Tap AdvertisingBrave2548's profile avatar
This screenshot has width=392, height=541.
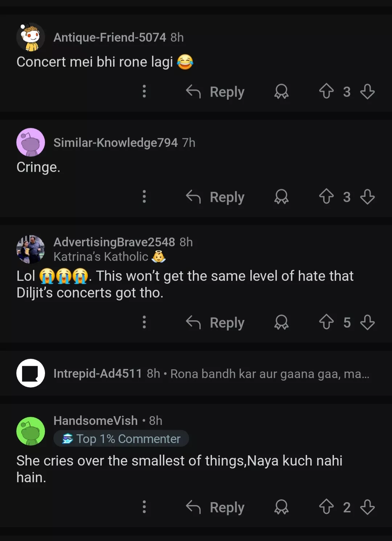point(30,249)
